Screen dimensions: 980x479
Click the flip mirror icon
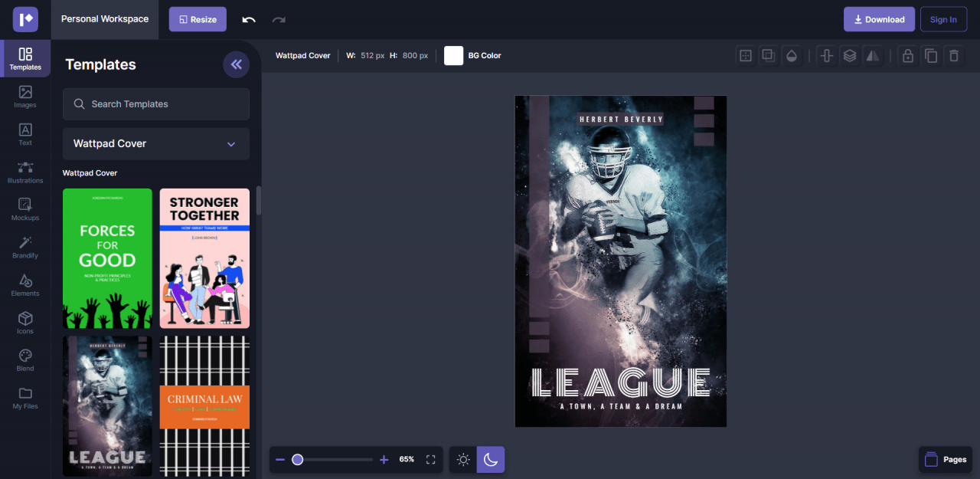coord(872,56)
